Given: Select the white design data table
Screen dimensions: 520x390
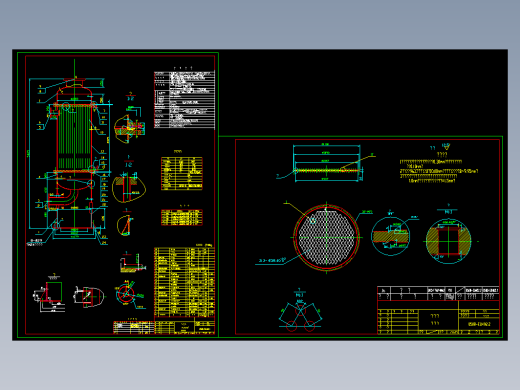Looking at the screenshot, I should (x=184, y=99).
